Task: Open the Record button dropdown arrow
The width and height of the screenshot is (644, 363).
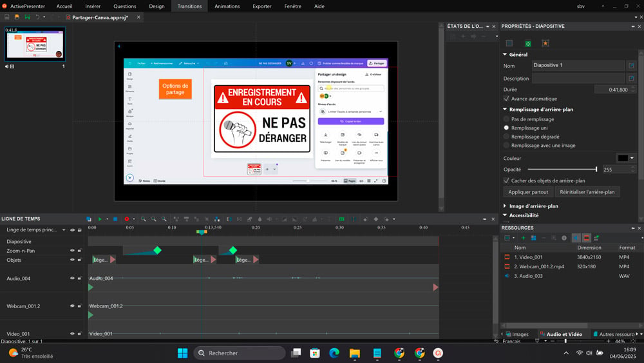Action: pos(134,219)
